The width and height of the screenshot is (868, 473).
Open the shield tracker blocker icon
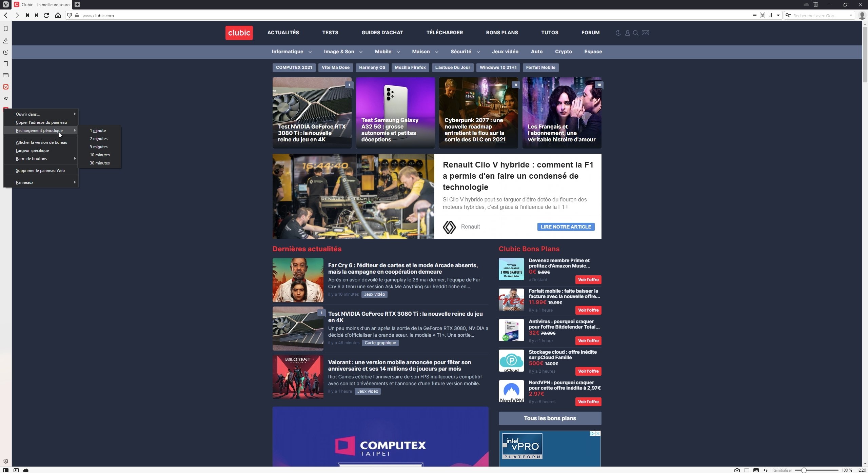(70, 15)
